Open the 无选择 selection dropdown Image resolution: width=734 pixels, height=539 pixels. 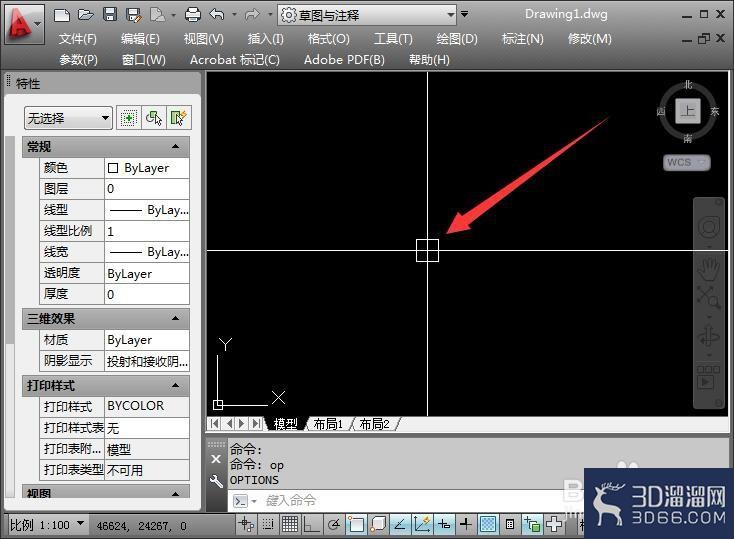[68, 118]
